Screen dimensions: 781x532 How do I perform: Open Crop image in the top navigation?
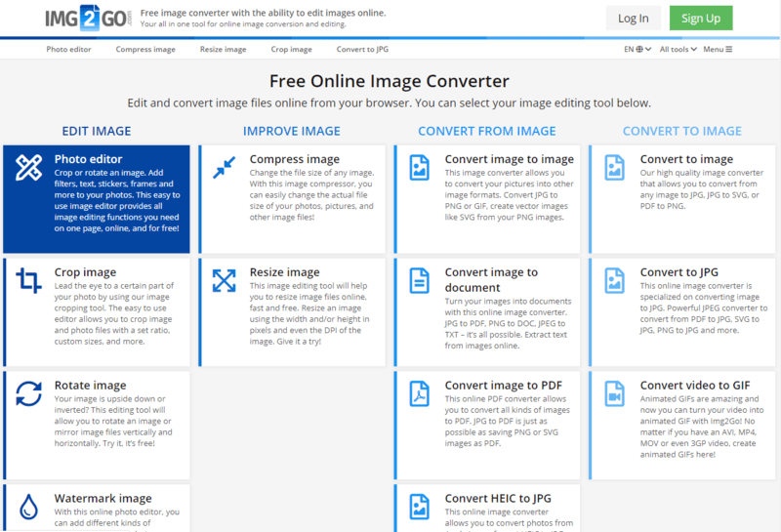point(291,50)
